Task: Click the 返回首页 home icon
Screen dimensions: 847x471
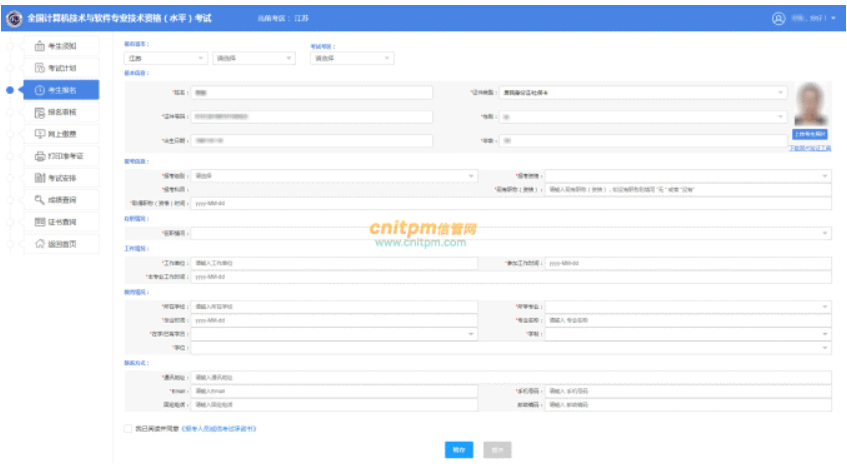Action: click(x=40, y=244)
